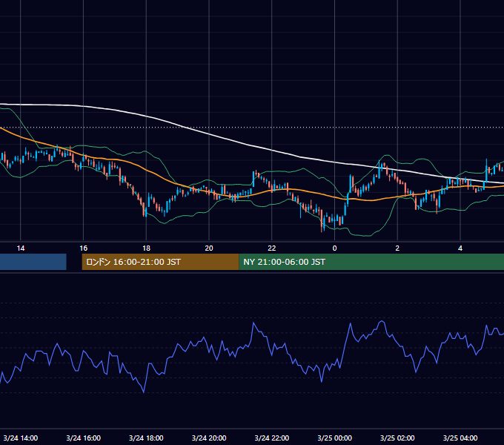Click the ロンドン 16:00-21:00 JST session bar
Viewport: 504px width, 445px height.
click(x=160, y=262)
